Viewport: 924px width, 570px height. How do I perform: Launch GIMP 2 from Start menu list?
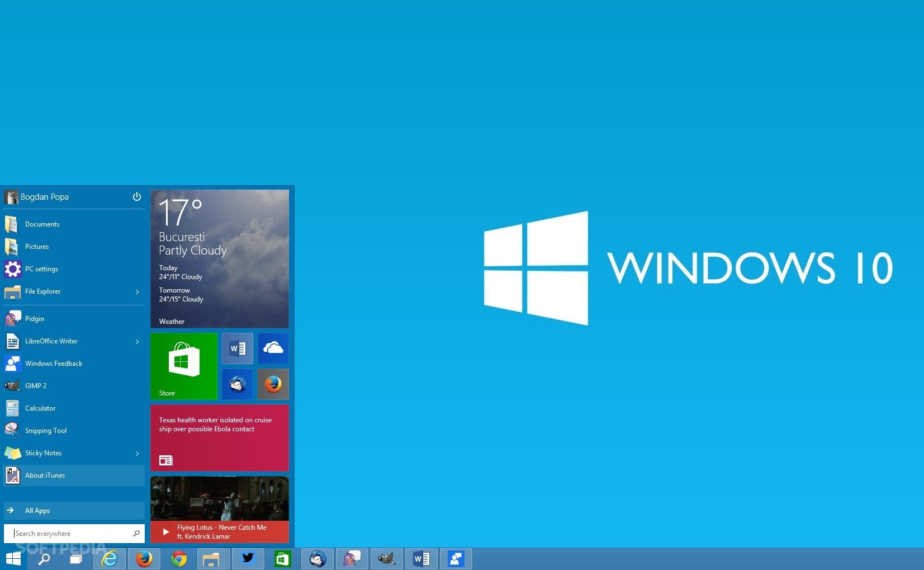tap(74, 386)
